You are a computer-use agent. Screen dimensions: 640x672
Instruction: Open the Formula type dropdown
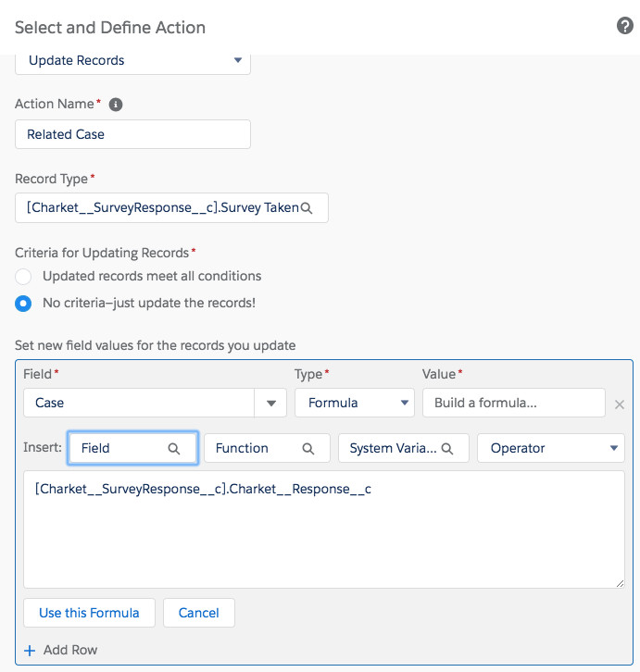(x=354, y=404)
